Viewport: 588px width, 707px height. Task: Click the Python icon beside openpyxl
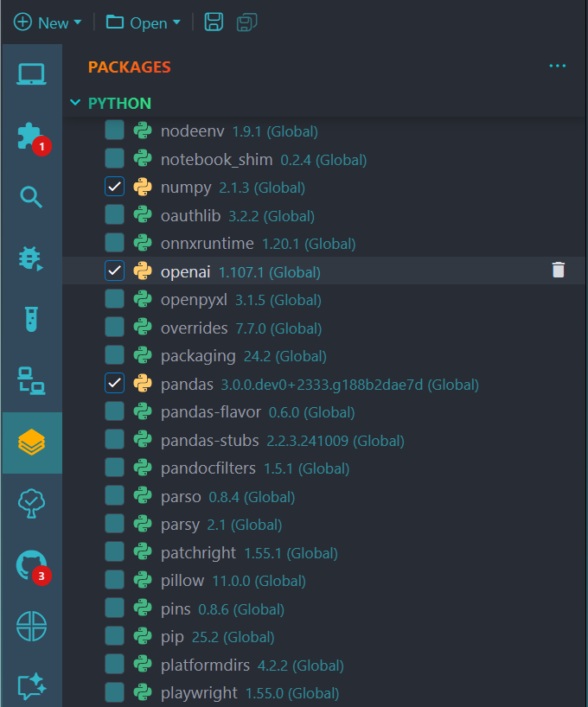(x=143, y=299)
